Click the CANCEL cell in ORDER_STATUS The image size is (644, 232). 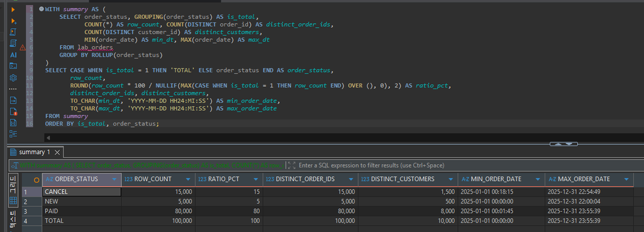click(x=82, y=192)
